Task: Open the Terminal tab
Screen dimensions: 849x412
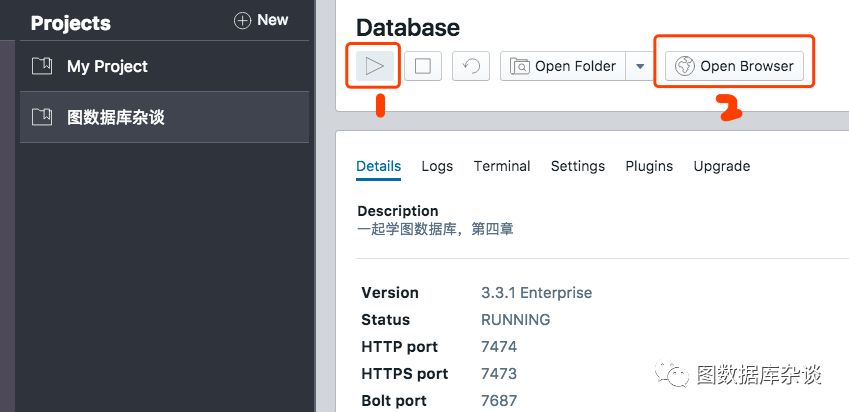Action: pyautogui.click(x=502, y=166)
